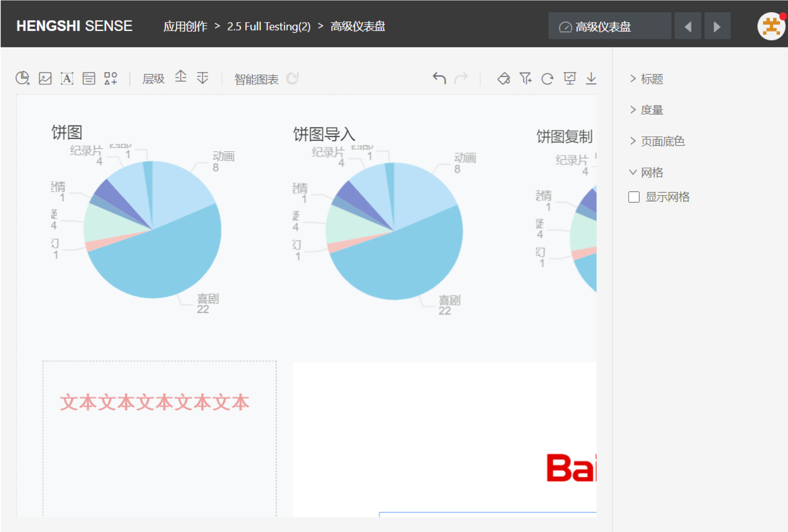Screen dimensions: 788x532
Task: Enable the 显示网格 checkbox
Action: [x=634, y=197]
